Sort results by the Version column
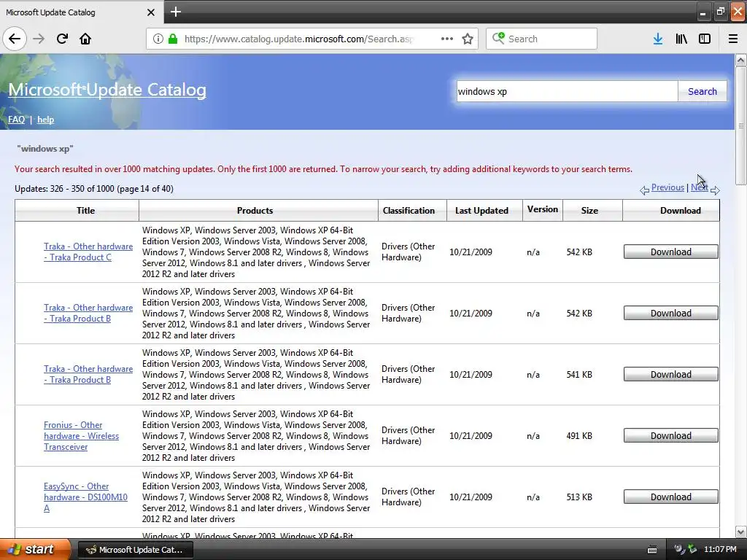The height and width of the screenshot is (560, 747). (x=543, y=209)
